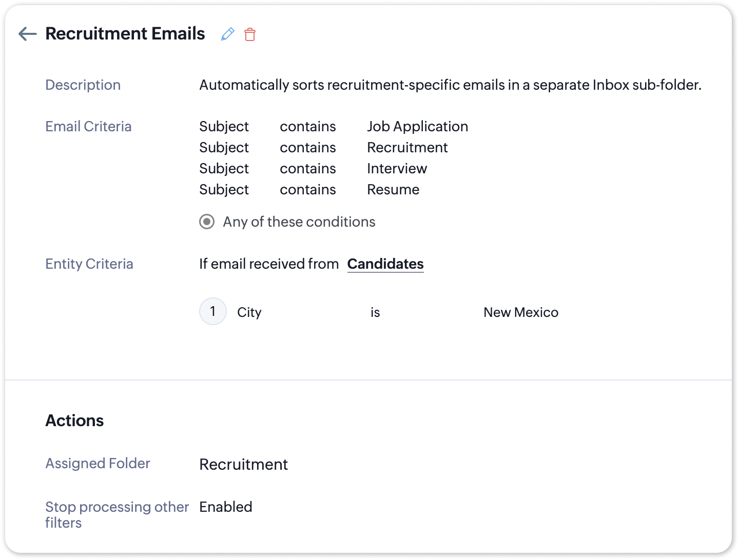The height and width of the screenshot is (560, 739).
Task: Click the 'New Mexico' city value
Action: (x=521, y=312)
